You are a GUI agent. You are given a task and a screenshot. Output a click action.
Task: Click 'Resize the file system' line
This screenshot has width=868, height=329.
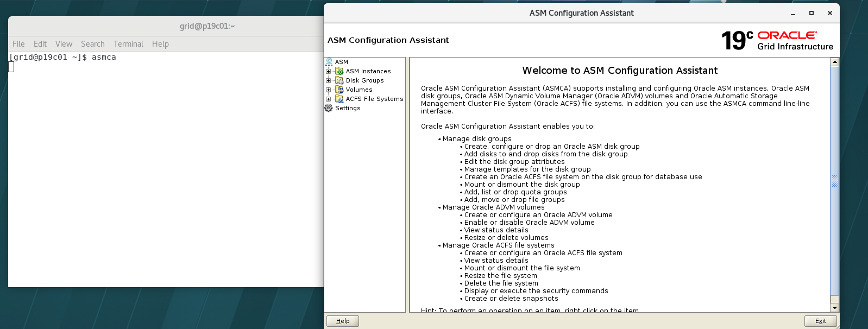point(500,276)
